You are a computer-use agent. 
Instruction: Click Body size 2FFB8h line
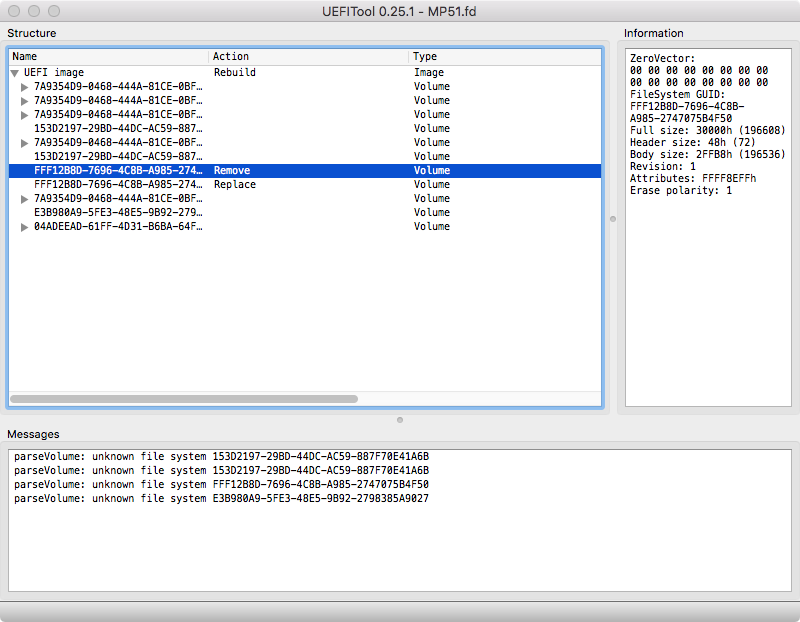point(707,154)
